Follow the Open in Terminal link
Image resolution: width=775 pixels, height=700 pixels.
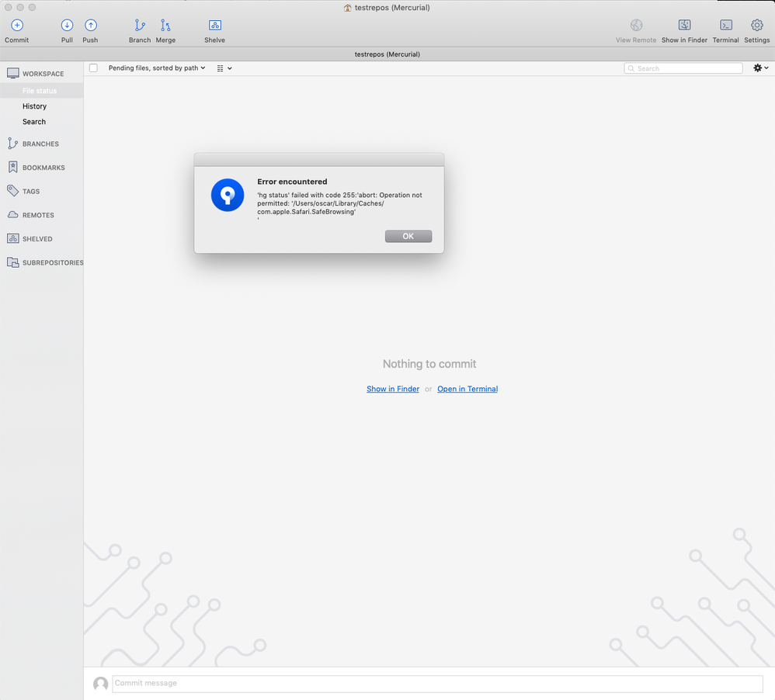point(467,389)
